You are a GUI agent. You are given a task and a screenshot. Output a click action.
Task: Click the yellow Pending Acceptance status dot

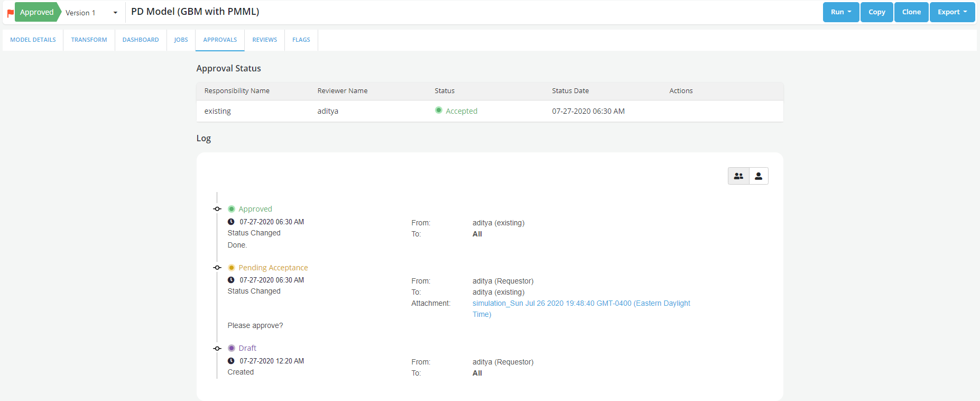[x=232, y=268]
